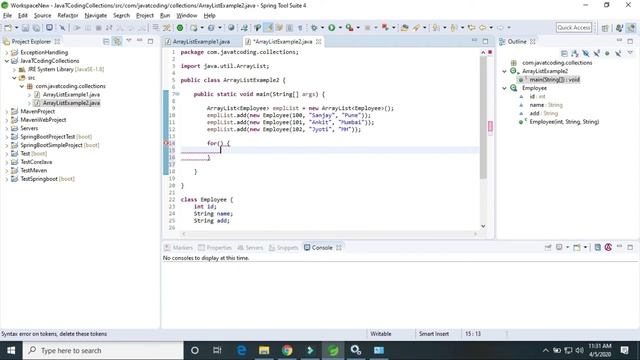Click the error marker on line 14

(166, 143)
